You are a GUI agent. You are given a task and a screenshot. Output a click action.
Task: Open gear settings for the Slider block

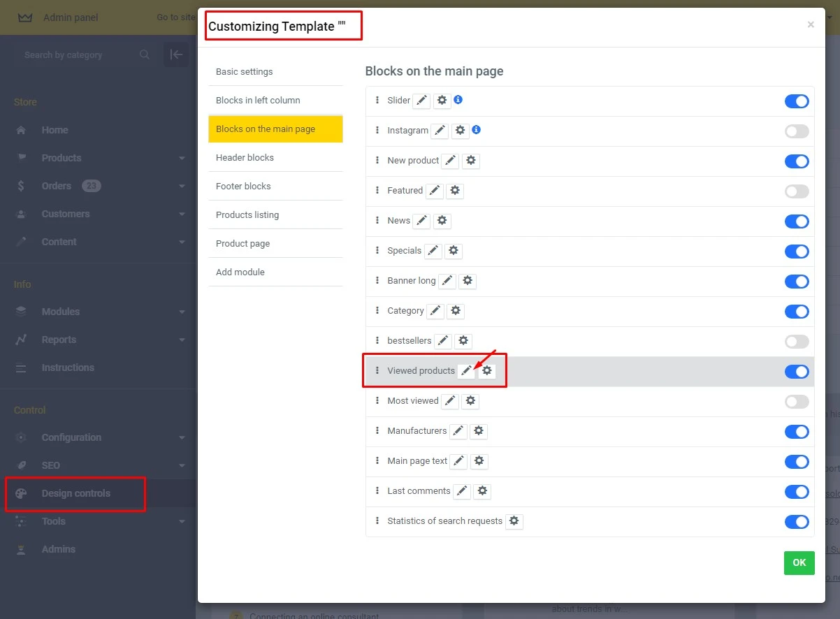(442, 101)
